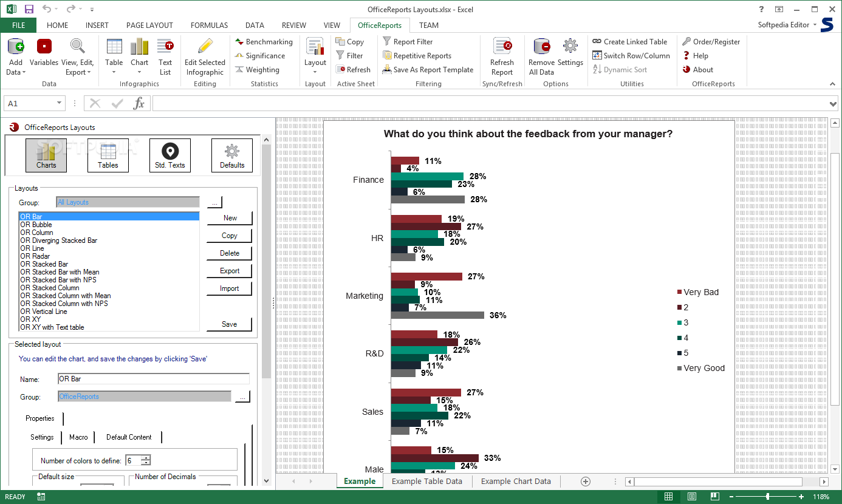Open the Example Chart Data sheet
The height and width of the screenshot is (504, 842).
pos(516,482)
